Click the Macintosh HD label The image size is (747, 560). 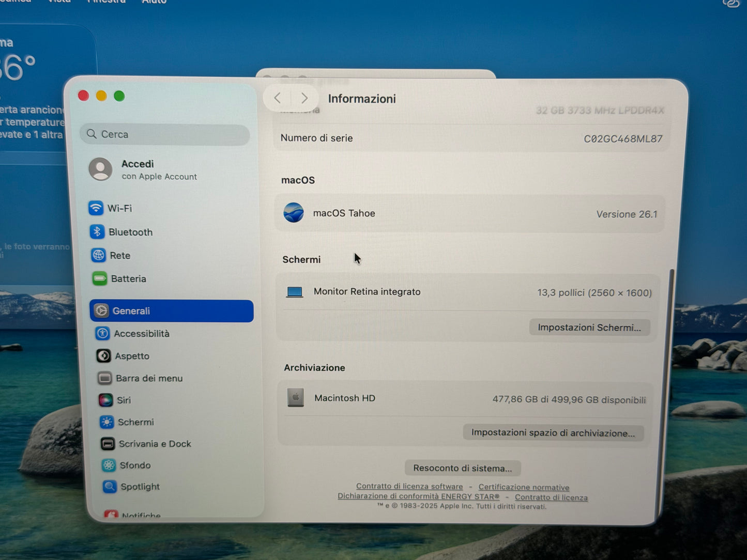pyautogui.click(x=345, y=398)
